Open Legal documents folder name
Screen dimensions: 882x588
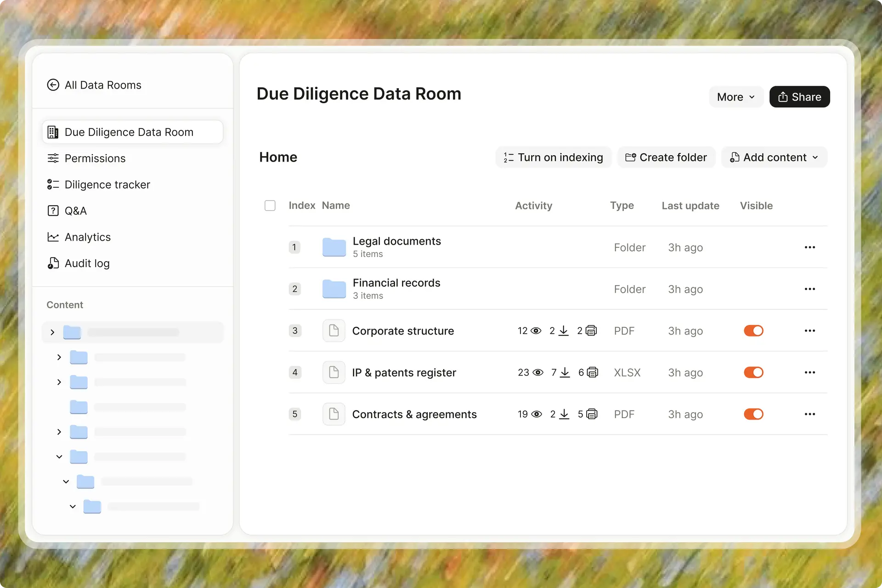coord(397,241)
